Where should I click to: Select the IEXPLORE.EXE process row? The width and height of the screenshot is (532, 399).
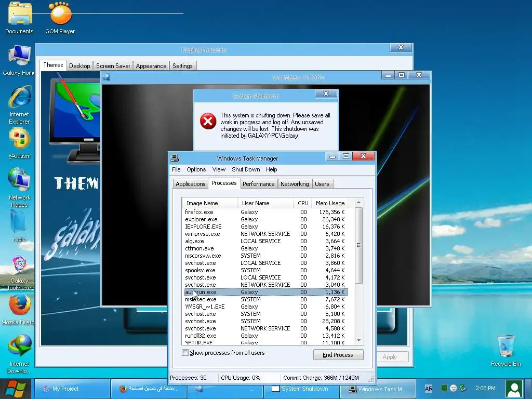[265, 227]
